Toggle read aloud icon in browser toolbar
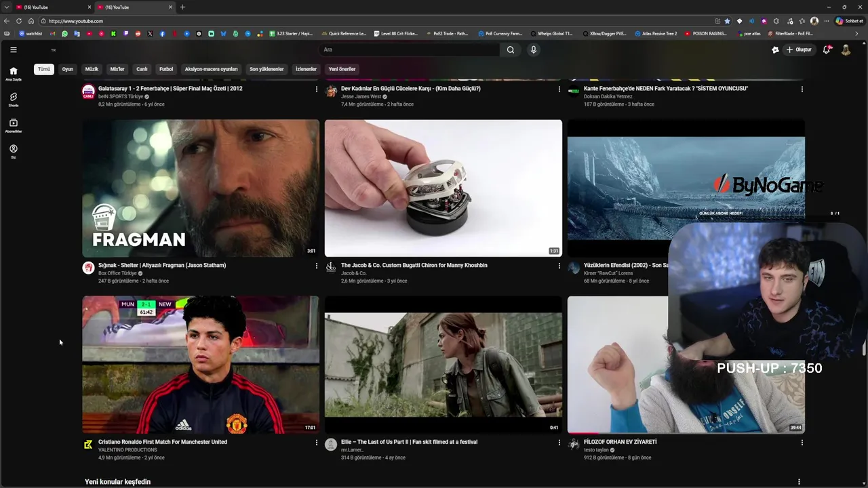868x488 pixels. tap(751, 21)
